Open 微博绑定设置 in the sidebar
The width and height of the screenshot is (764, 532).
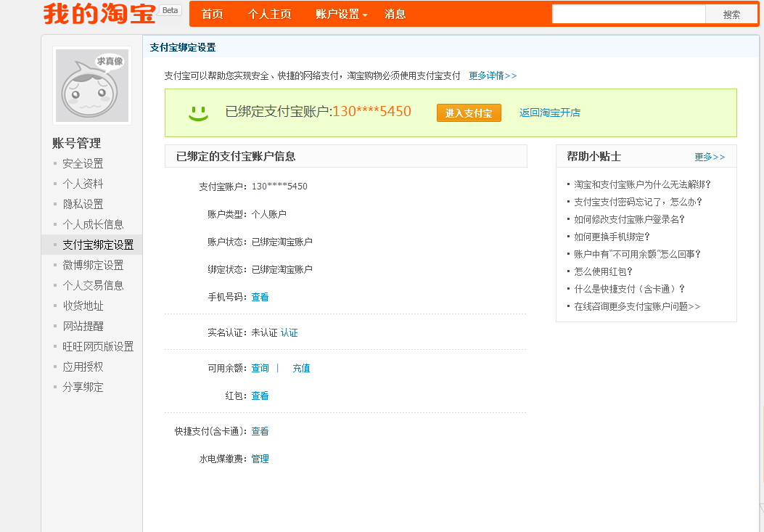coord(93,265)
